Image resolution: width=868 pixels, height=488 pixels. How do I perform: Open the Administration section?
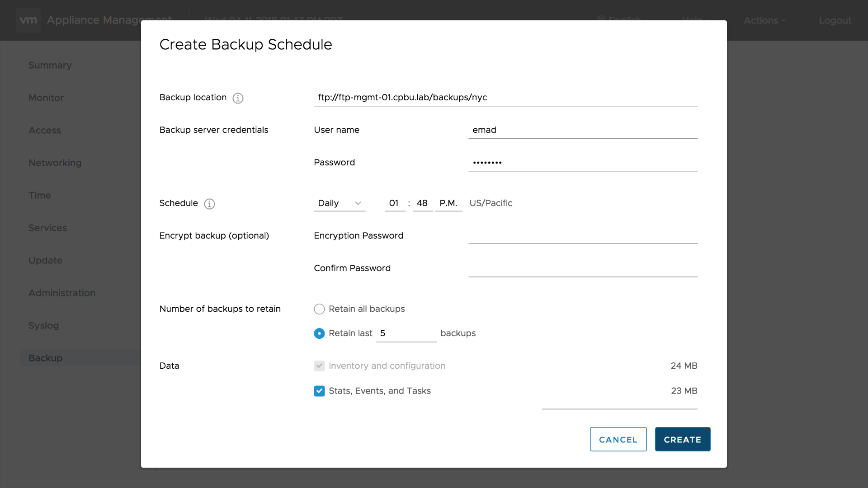tap(62, 293)
